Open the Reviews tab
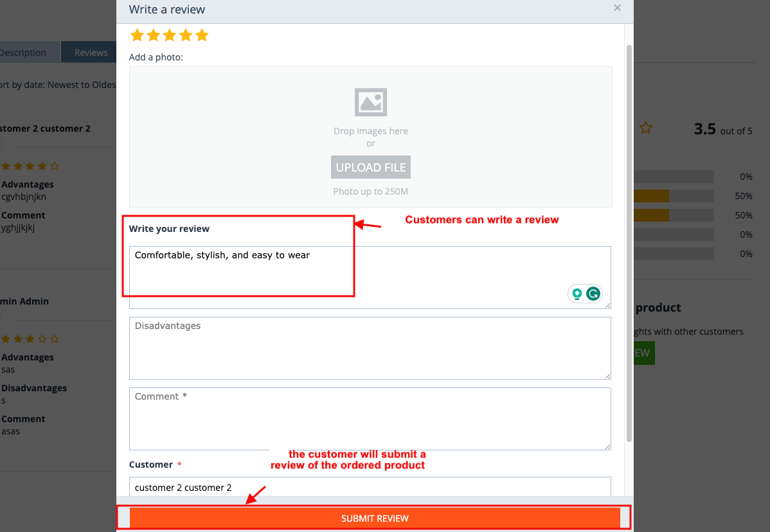770x532 pixels. point(90,53)
